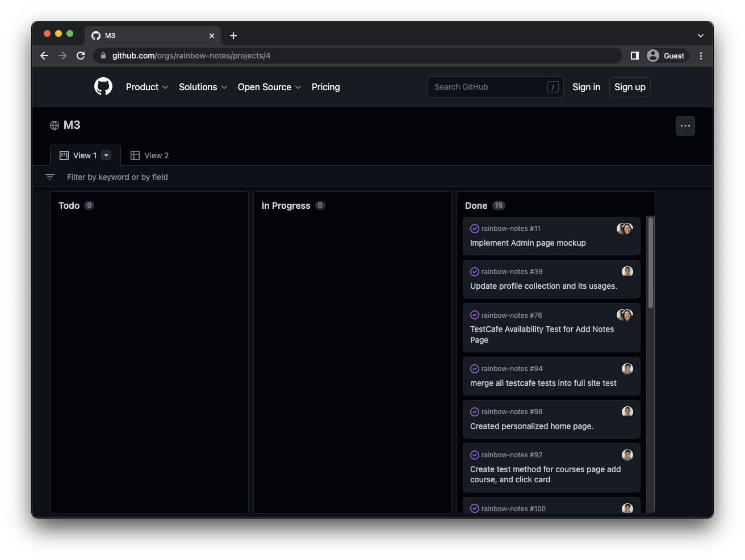Switch to the View 2 tab
Viewport: 745px width, 560px height.
[x=150, y=155]
